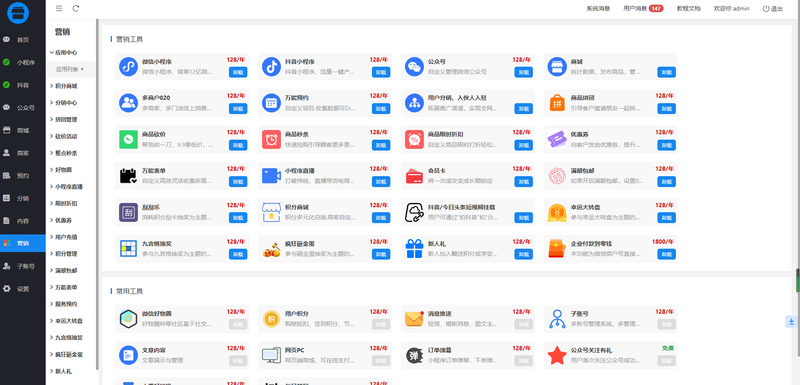800x385 pixels.
Task: Select 应用列表 in the submenu
Action: tap(70, 69)
